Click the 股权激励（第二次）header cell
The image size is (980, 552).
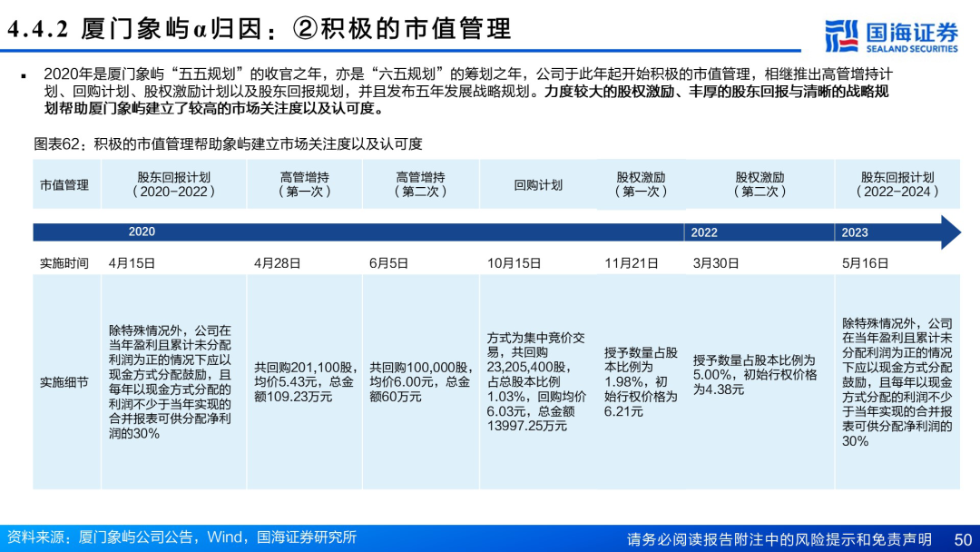(759, 185)
